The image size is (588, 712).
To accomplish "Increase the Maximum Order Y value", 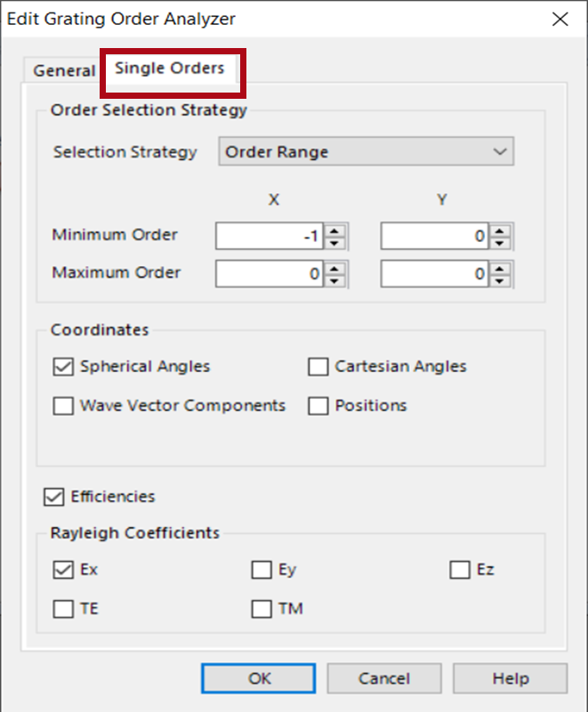I will click(500, 269).
